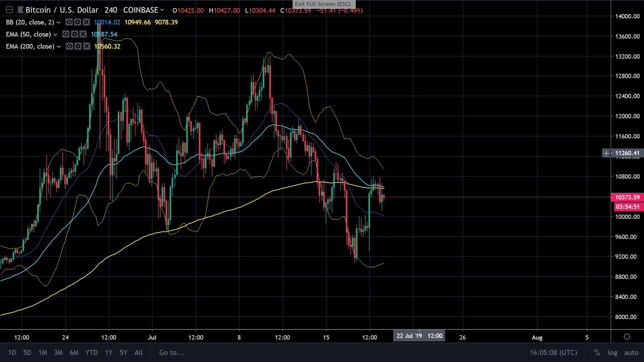Screen dimensions: 644x362
Task: Open settings gear for EMA (50, close)
Action: point(74,34)
